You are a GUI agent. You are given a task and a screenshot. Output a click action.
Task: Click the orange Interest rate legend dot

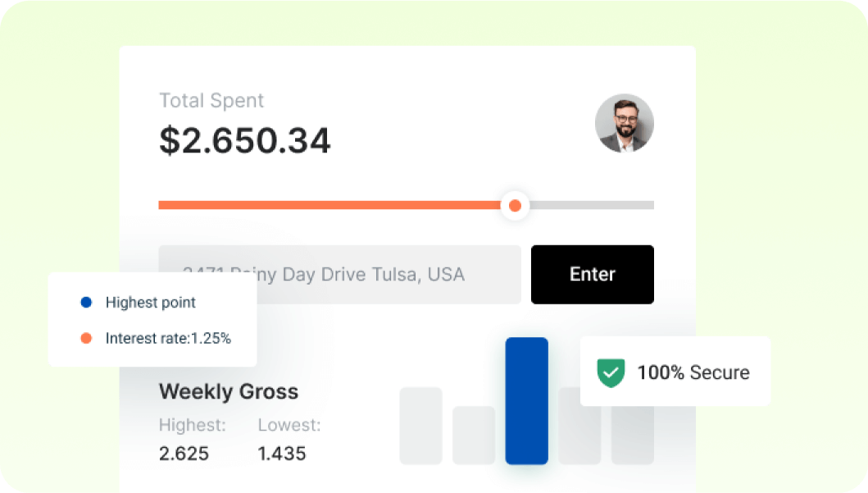pos(86,338)
